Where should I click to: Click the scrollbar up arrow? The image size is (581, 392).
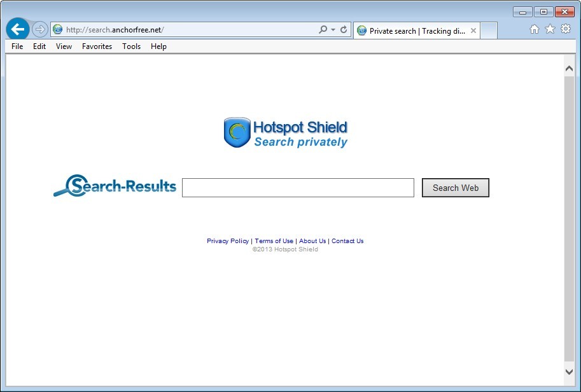point(569,68)
